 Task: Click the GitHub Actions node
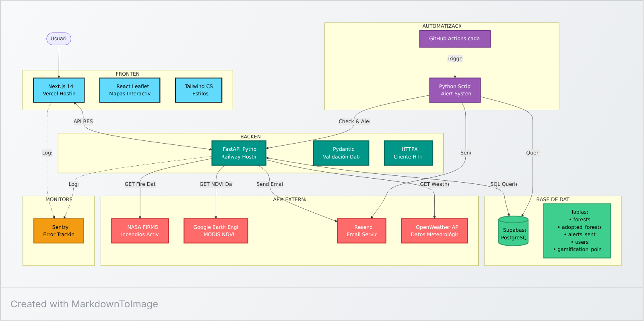pyautogui.click(x=455, y=39)
